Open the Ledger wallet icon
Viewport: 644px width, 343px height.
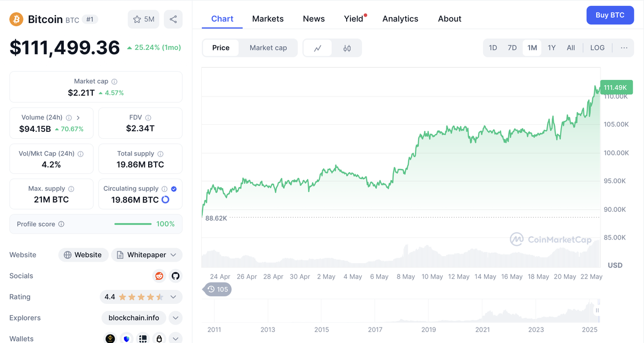143,339
